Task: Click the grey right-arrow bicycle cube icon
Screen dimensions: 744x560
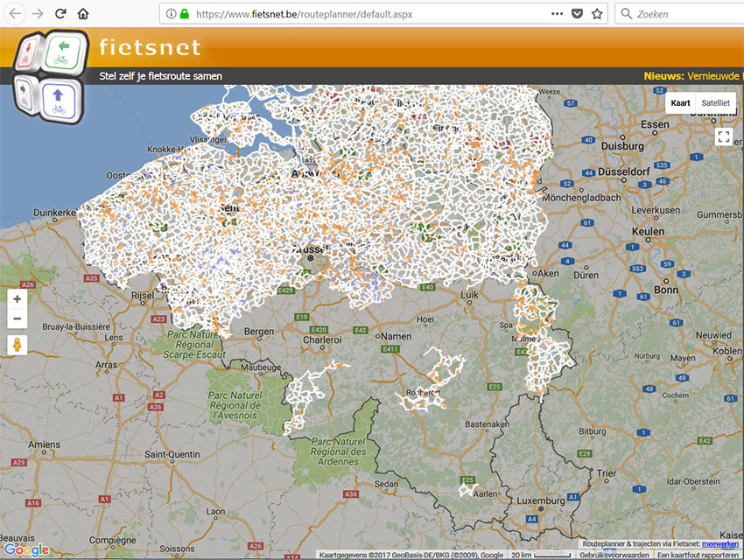Action: tap(24, 95)
